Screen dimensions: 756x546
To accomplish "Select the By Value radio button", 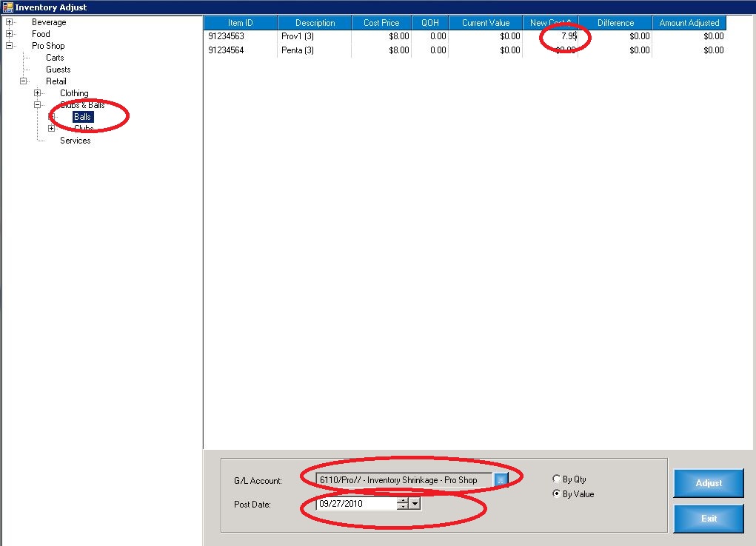I will (556, 493).
